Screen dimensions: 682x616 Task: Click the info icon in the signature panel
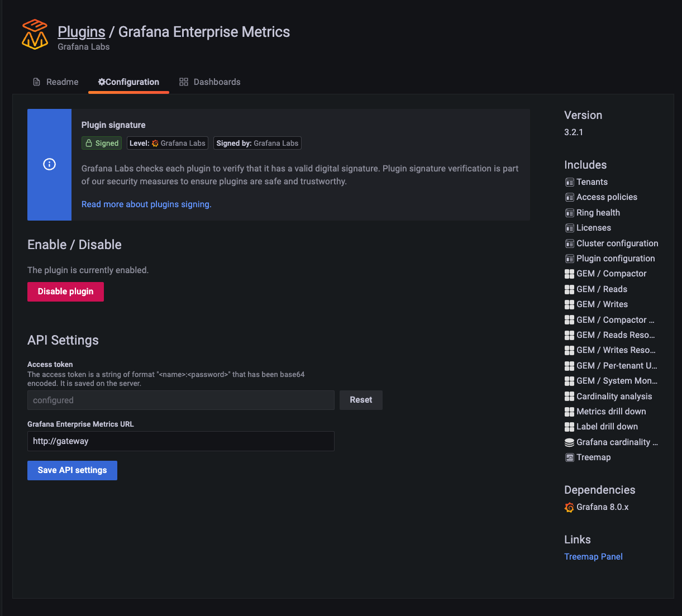click(x=49, y=164)
